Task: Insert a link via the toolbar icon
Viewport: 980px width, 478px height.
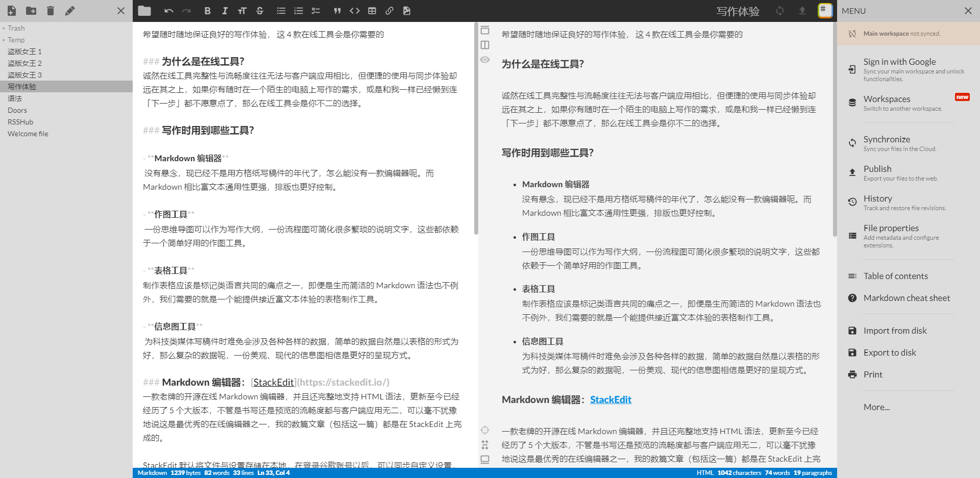Action: 389,11
